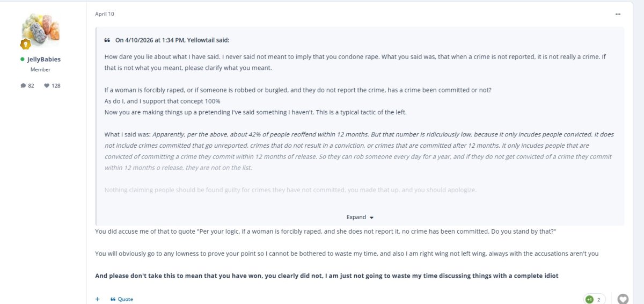This screenshot has height=304, width=644.
Task: Click the reaction count number 2
Action: pos(599,299)
